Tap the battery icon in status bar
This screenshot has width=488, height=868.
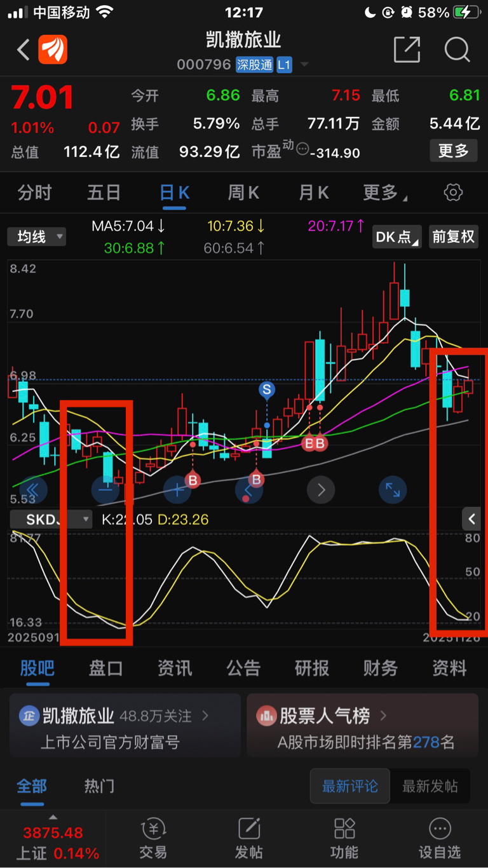(467, 12)
